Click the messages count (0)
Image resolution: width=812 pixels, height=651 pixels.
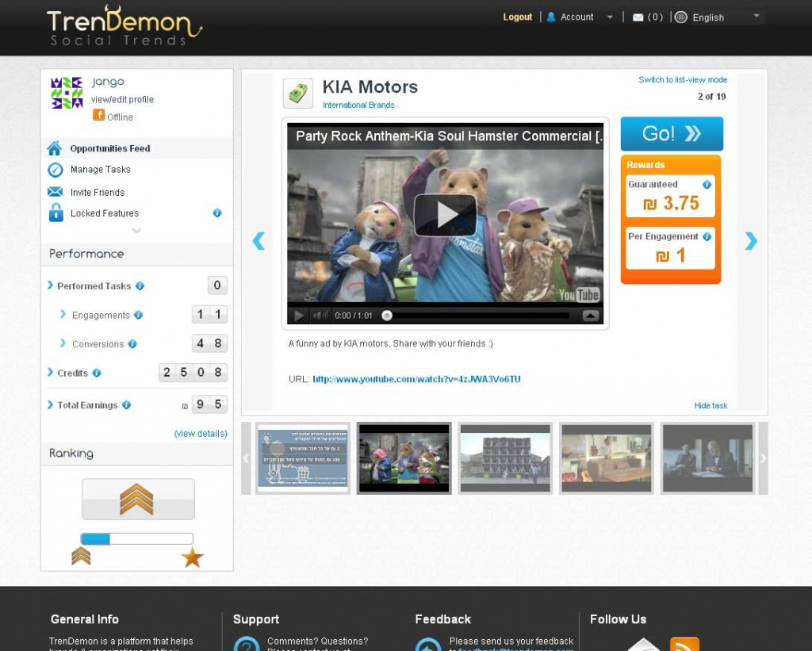click(x=655, y=17)
